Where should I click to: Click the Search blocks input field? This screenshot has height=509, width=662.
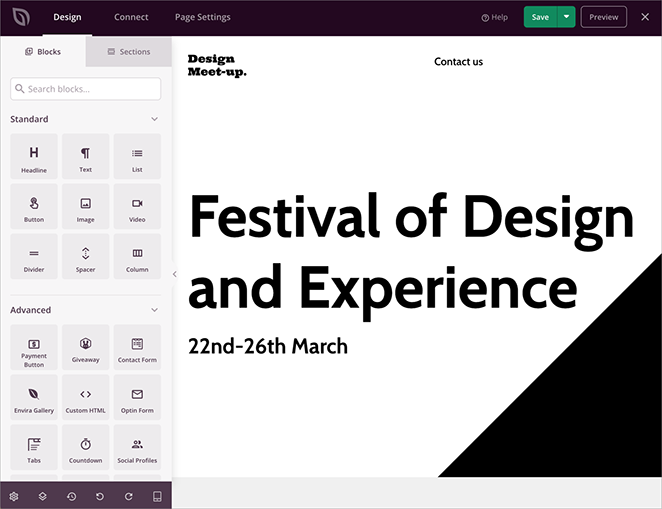coord(86,89)
